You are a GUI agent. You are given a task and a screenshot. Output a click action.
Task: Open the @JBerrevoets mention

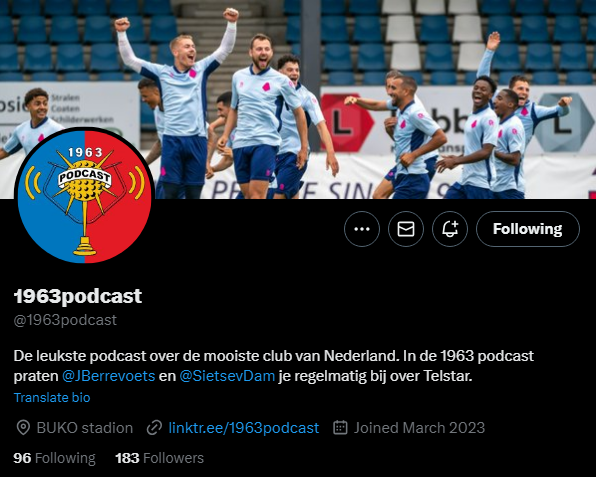108,376
